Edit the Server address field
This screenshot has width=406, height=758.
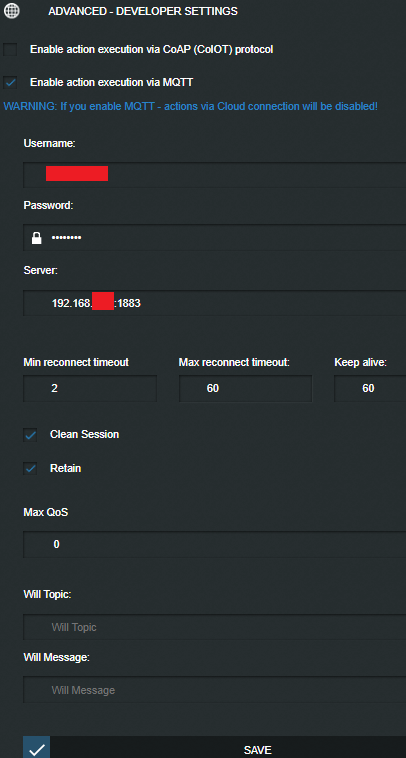(215, 303)
